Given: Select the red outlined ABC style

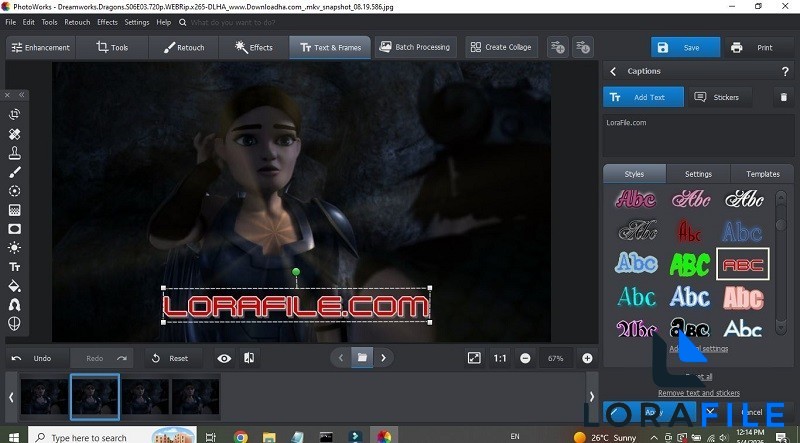Looking at the screenshot, I should coord(742,264).
